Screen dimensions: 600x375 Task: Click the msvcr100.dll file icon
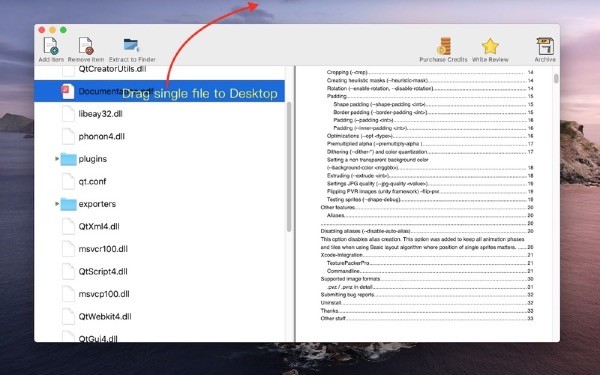point(68,249)
